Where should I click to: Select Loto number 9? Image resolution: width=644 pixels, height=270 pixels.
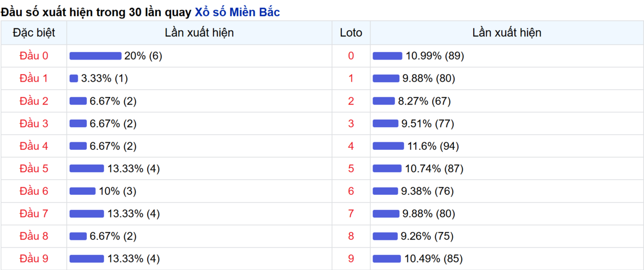(351, 259)
